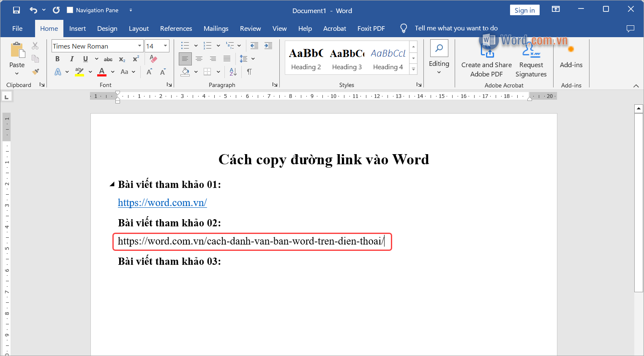Apply the Heading 3 style
This screenshot has width=644, height=356.
tap(347, 58)
